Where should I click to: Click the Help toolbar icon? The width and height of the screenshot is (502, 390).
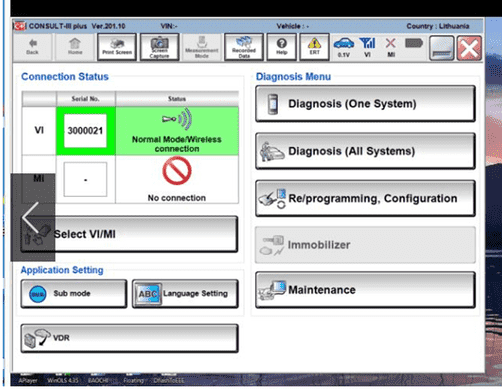(282, 47)
